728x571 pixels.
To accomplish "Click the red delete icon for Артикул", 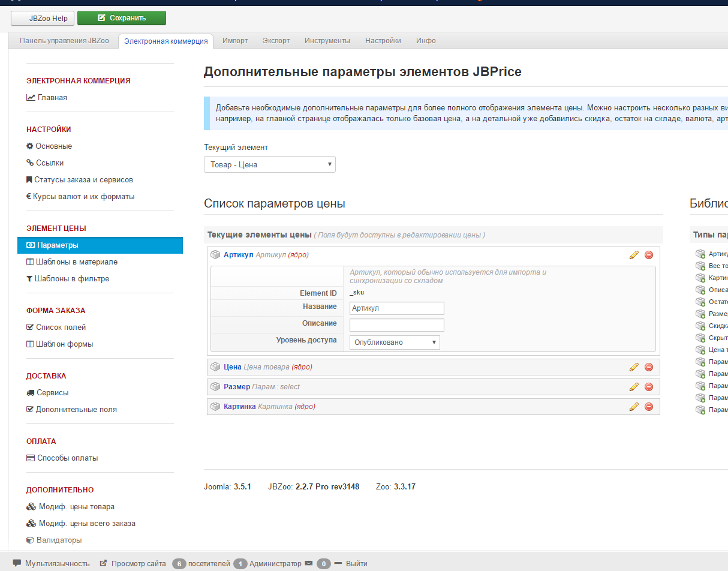I will click(x=648, y=255).
